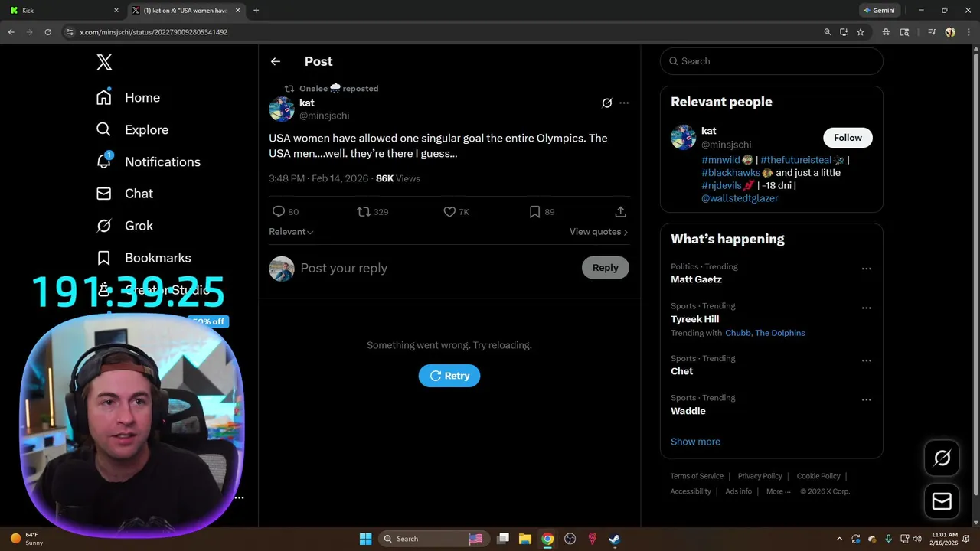Open more options for Chet trend
The width and height of the screenshot is (980, 551).
(x=866, y=360)
